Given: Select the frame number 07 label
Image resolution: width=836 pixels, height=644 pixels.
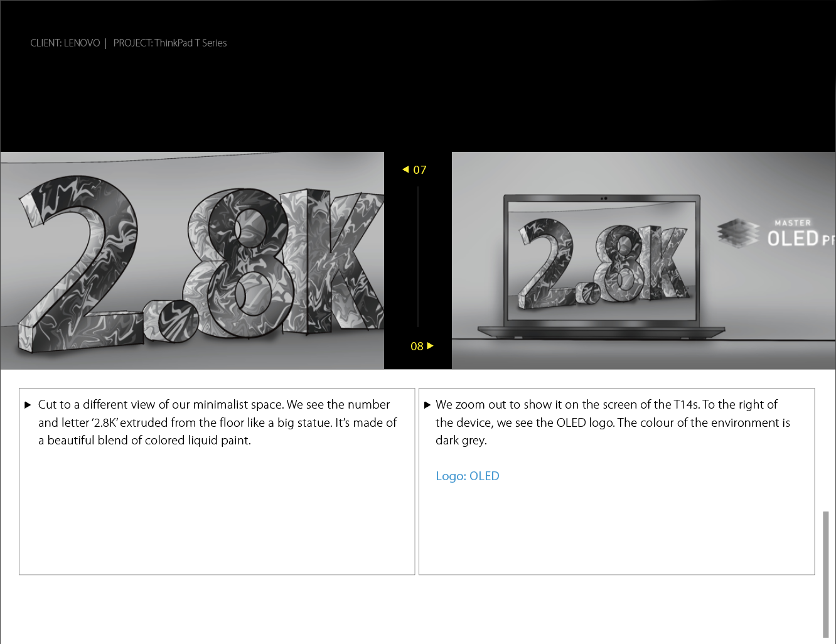Looking at the screenshot, I should point(420,170).
